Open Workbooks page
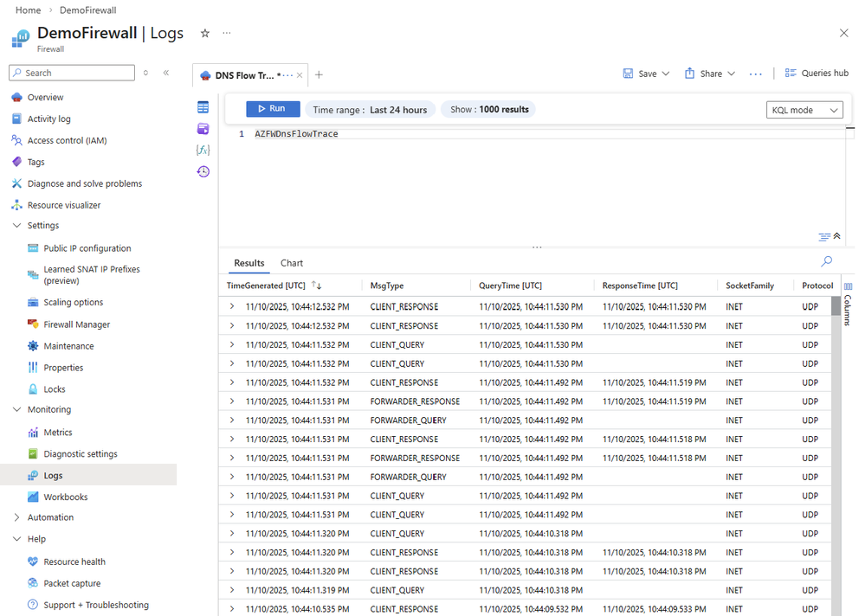 [66, 497]
